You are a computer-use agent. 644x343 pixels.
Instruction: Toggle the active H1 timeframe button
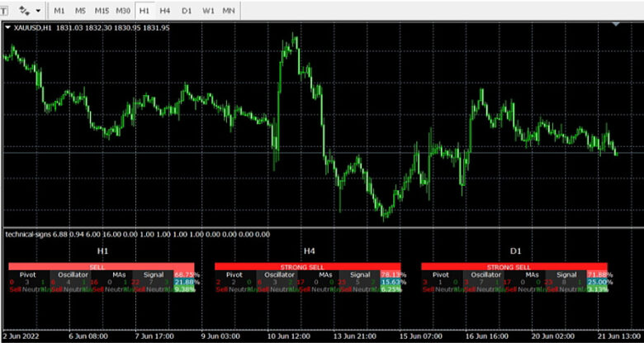point(144,11)
